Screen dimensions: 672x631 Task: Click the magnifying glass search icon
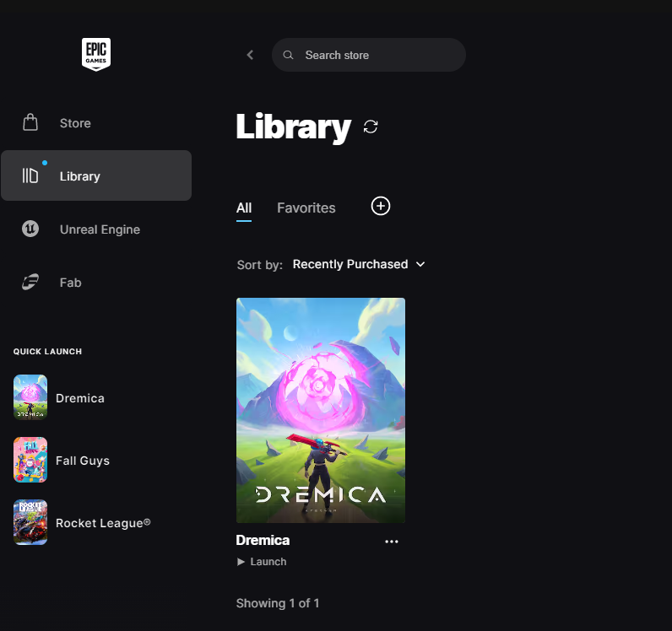coord(289,55)
